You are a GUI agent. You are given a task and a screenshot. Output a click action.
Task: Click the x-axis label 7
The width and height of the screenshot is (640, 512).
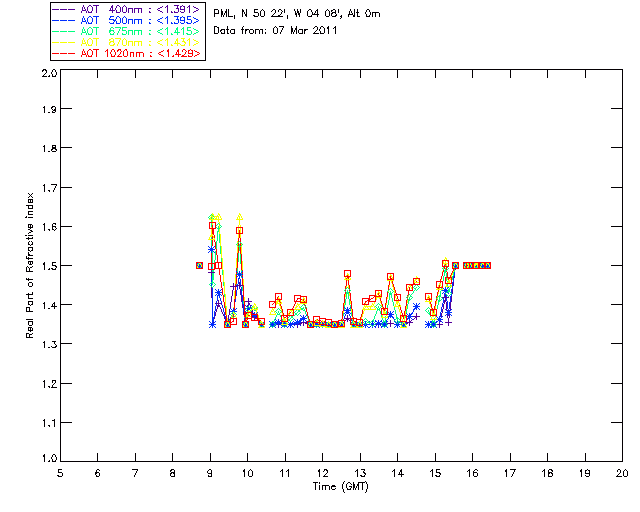(x=135, y=473)
